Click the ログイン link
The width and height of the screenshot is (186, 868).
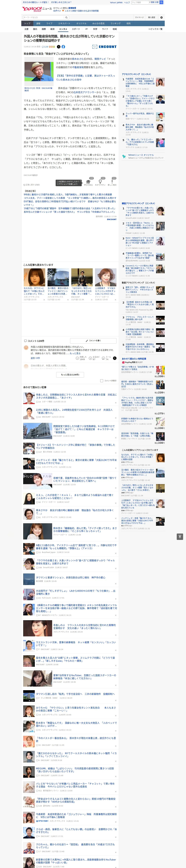57,11
